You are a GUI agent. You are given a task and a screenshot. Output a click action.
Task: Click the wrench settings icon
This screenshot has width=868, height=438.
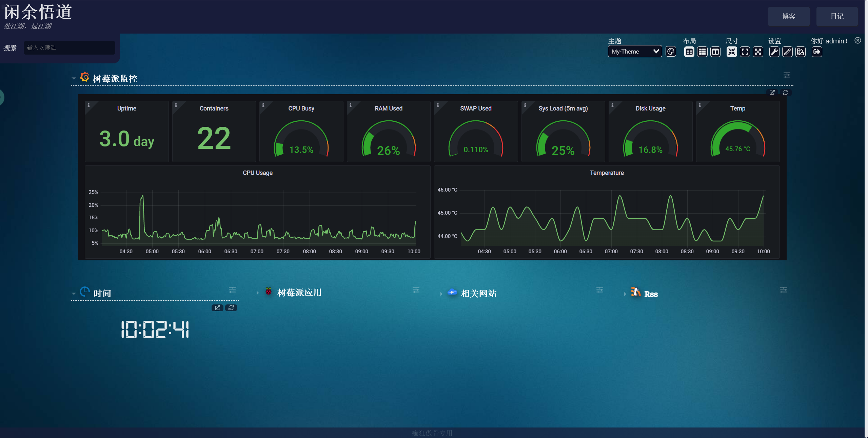774,52
